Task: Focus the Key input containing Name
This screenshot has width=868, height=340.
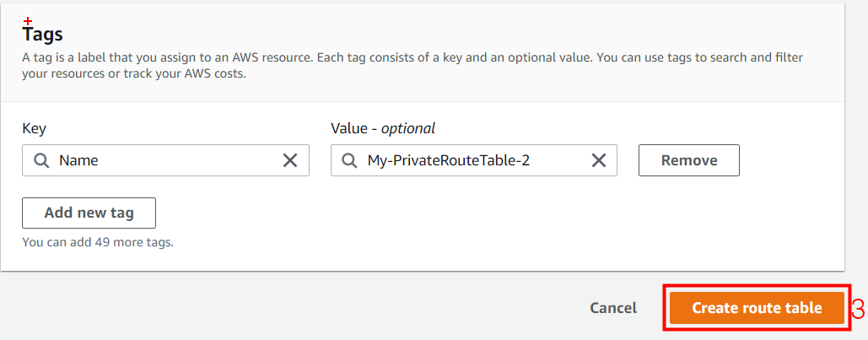Action: click(x=169, y=160)
